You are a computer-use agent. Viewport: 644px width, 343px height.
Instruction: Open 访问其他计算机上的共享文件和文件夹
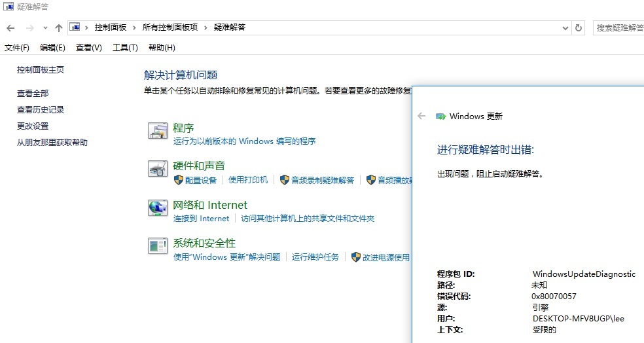coord(308,219)
